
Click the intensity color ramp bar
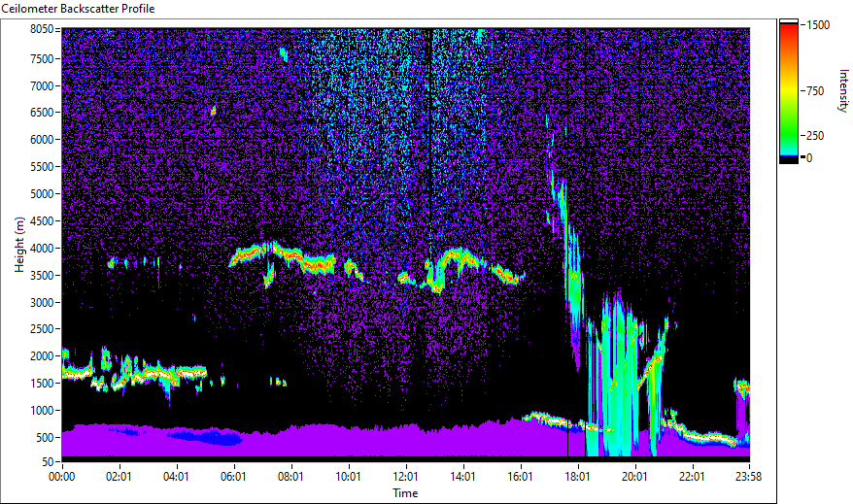(788, 90)
